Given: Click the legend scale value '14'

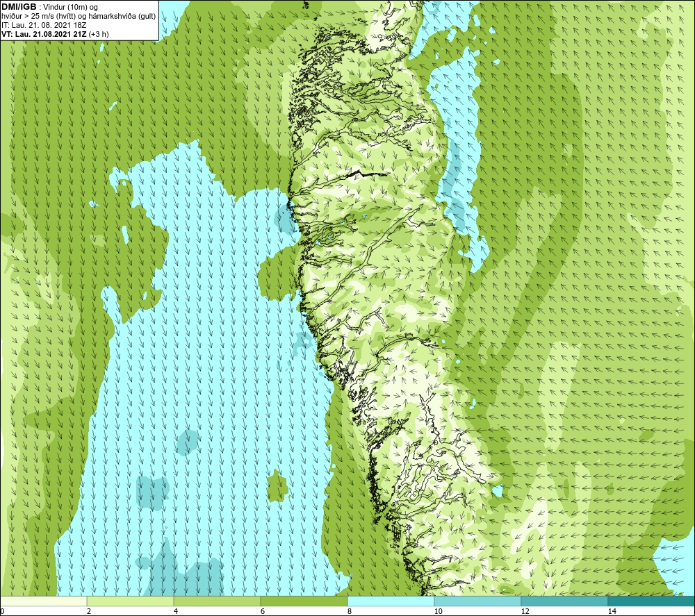Looking at the screenshot, I should tap(612, 612).
